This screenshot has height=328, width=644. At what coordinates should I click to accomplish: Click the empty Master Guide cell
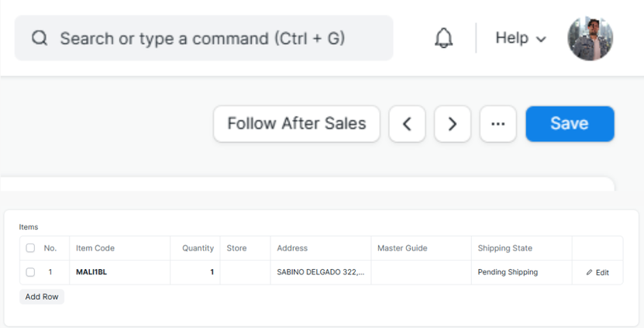coord(421,272)
